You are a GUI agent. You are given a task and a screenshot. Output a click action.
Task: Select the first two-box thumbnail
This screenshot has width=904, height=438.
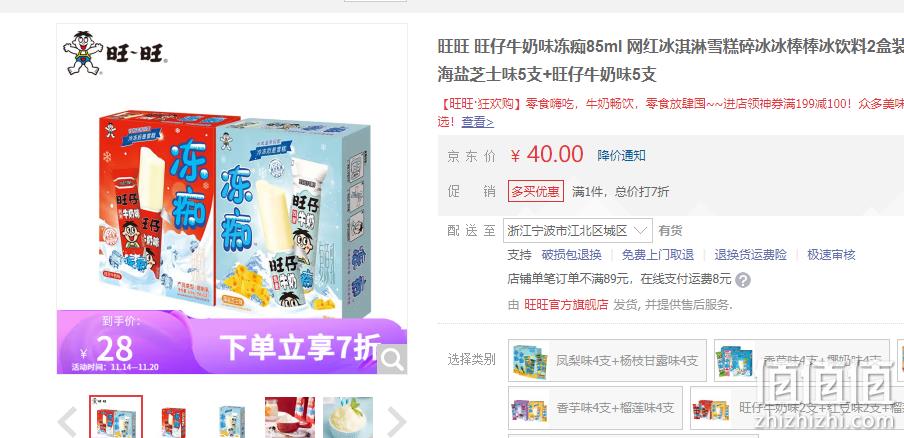pyautogui.click(x=116, y=417)
